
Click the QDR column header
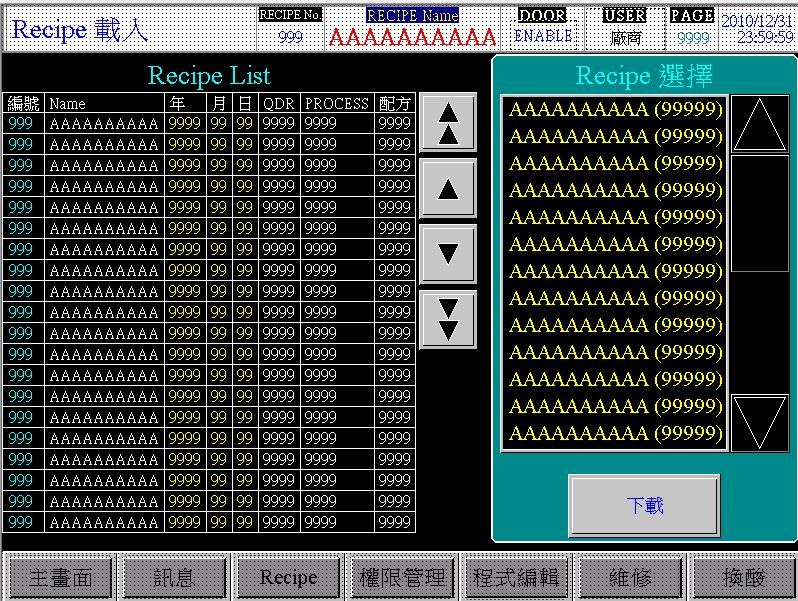point(279,103)
